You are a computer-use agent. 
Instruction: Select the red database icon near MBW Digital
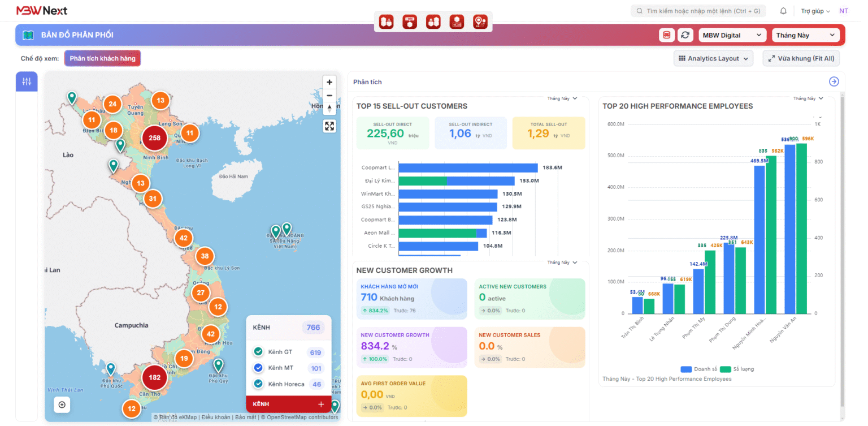coord(666,35)
